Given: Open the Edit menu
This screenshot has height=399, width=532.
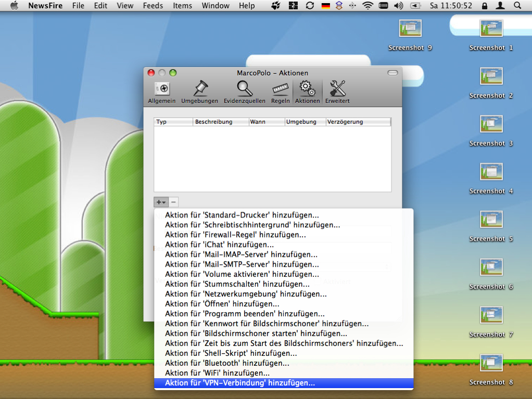Looking at the screenshot, I should 101,5.
